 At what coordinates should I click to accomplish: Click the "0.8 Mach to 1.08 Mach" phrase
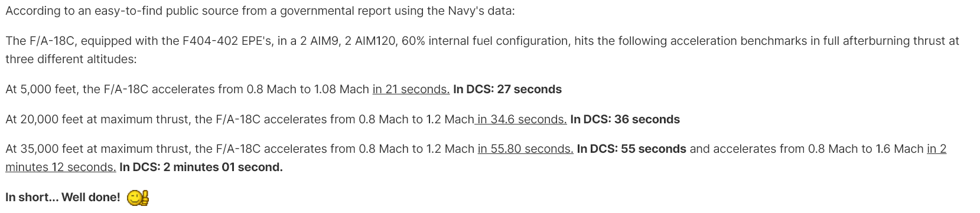point(308,89)
